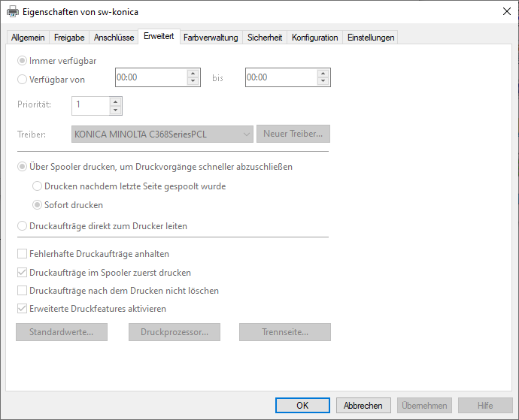Select the 'Immer verfügbar' radio option
The image size is (519, 420).
pyautogui.click(x=23, y=61)
